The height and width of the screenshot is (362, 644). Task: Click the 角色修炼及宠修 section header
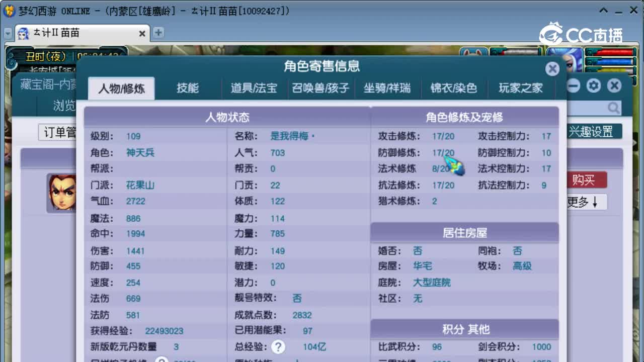coord(464,117)
